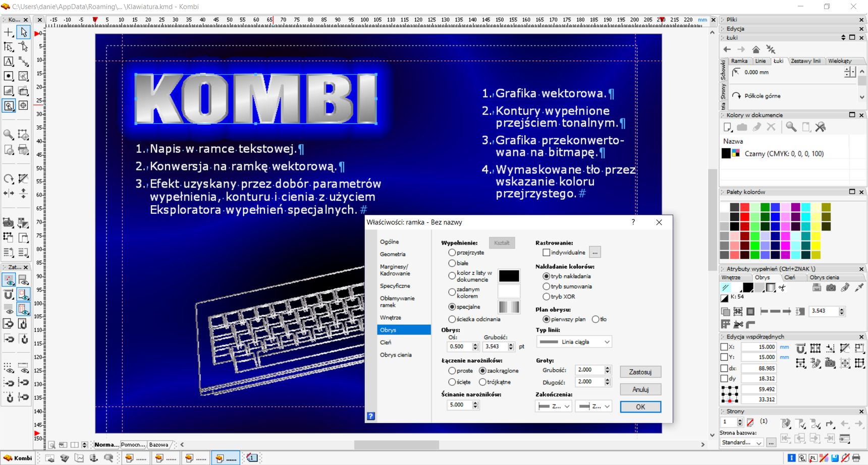Click '...' button beside Standard dropdown
This screenshot has height=465, width=868.
click(771, 442)
